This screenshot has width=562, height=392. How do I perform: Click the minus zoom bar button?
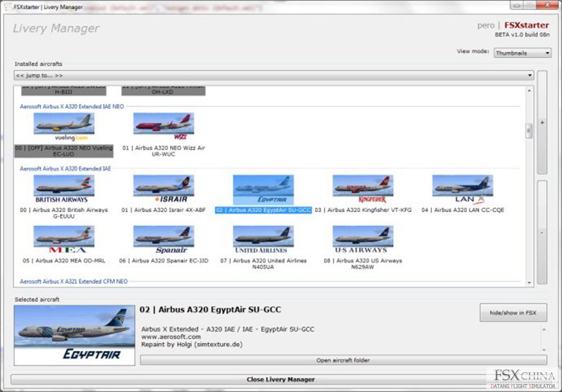[x=542, y=232]
